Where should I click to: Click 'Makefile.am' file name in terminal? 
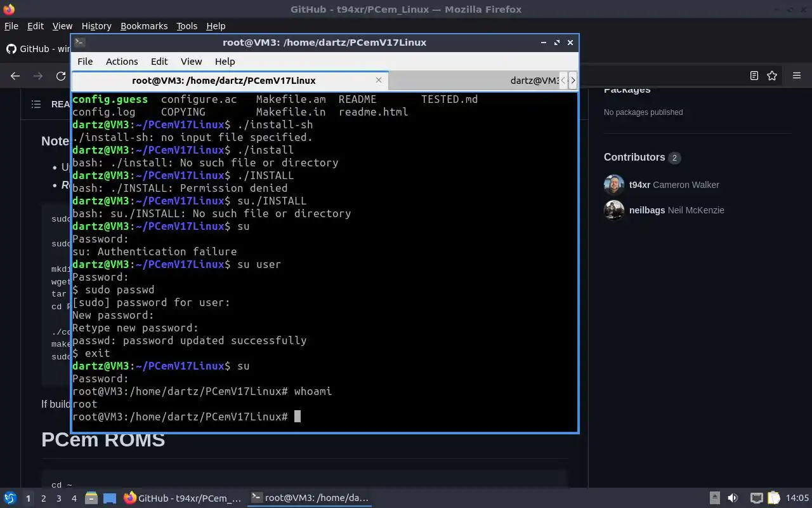click(291, 99)
